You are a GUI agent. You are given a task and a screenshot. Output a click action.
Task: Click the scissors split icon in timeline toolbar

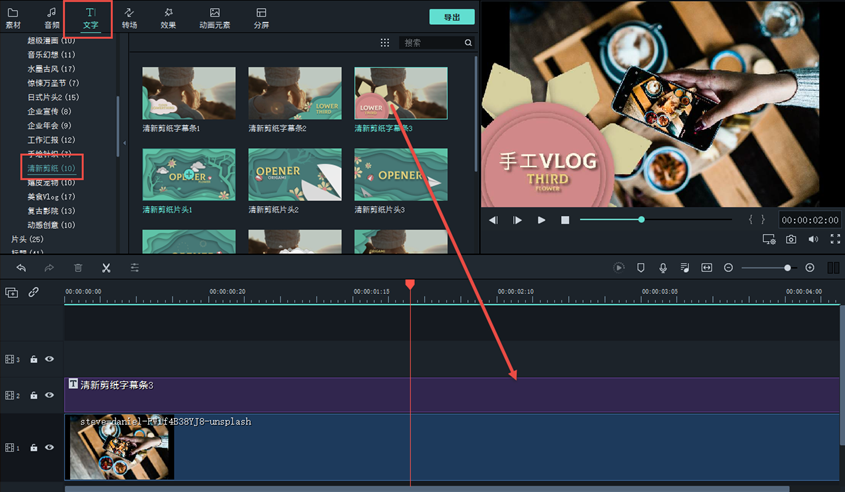tap(106, 268)
